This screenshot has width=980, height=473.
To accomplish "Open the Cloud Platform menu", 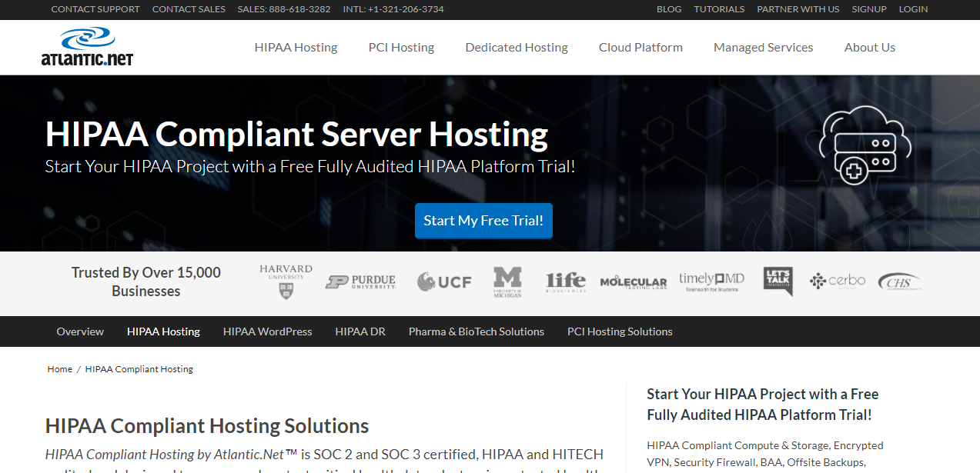I will 641,47.
